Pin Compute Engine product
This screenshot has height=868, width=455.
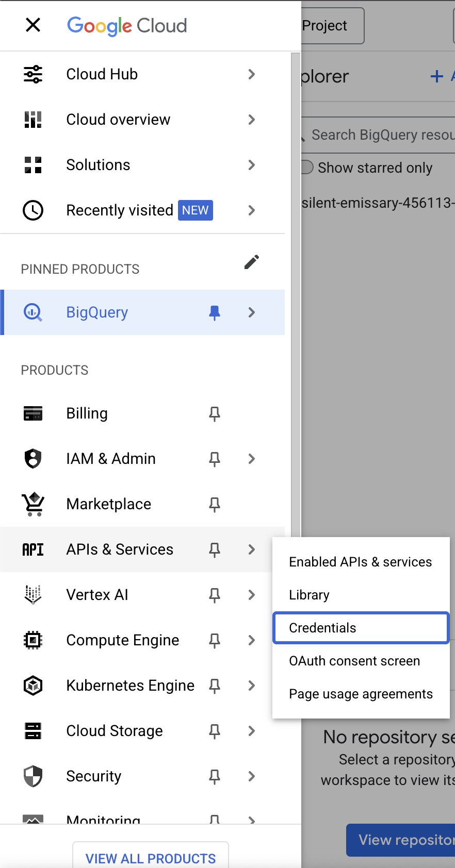click(215, 640)
